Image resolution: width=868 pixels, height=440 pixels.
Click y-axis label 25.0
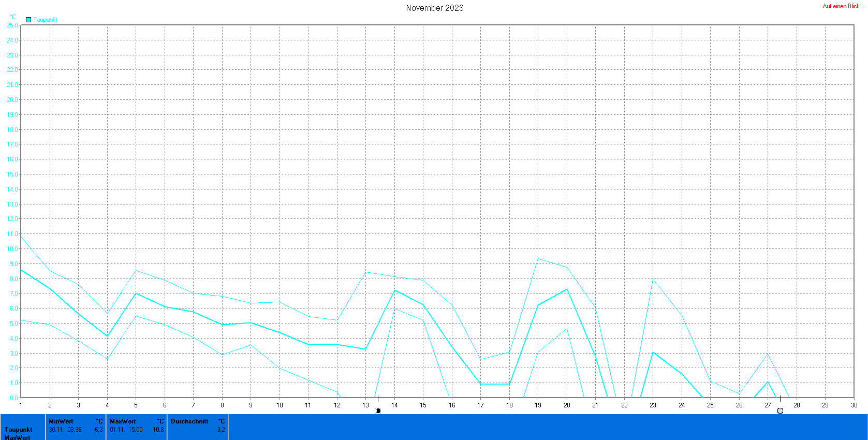pos(12,25)
